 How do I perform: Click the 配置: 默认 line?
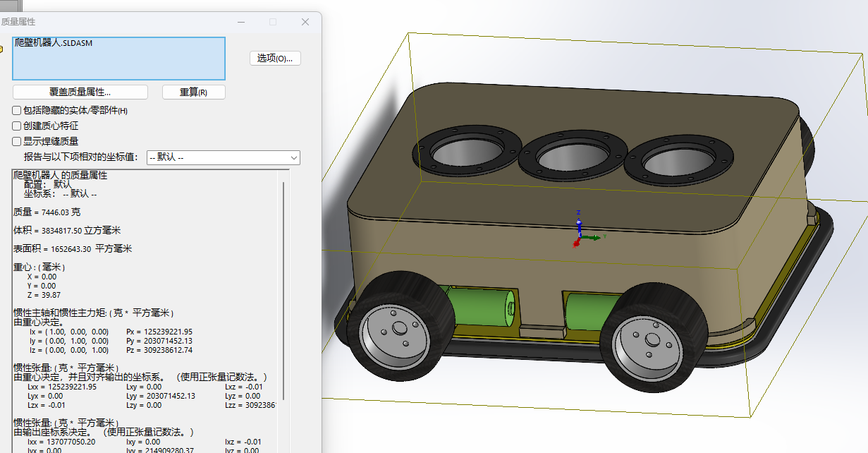coord(48,184)
